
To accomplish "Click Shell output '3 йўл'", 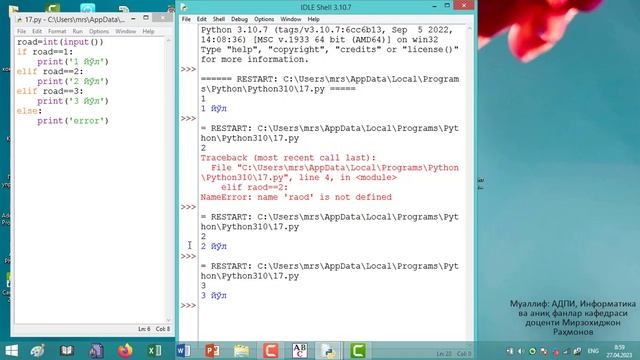I will 213,296.
